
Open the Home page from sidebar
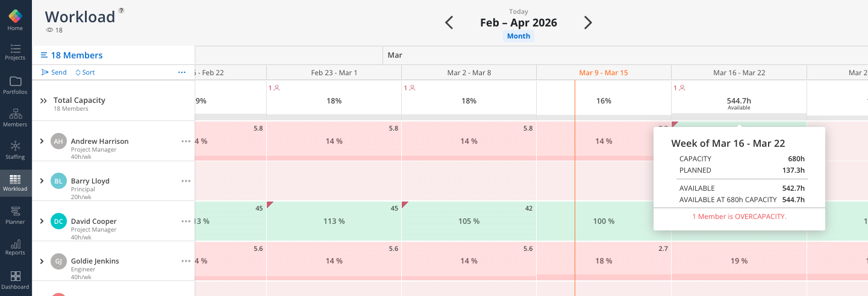[16, 20]
